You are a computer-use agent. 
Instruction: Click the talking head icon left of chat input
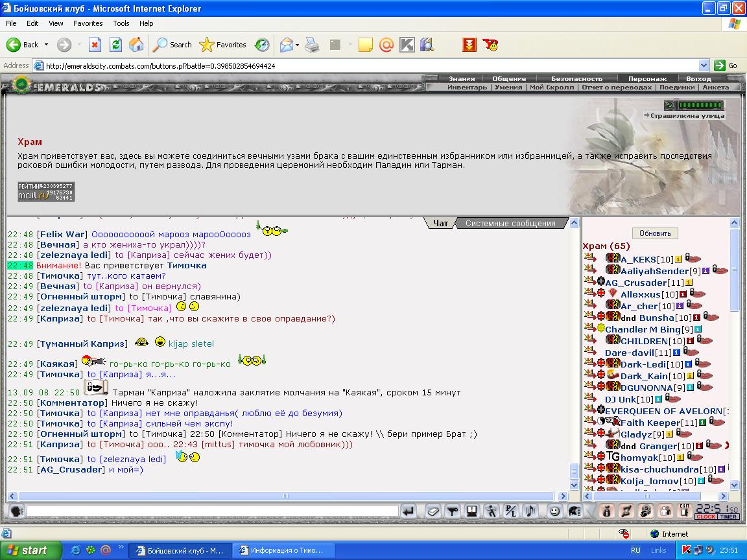[x=17, y=511]
